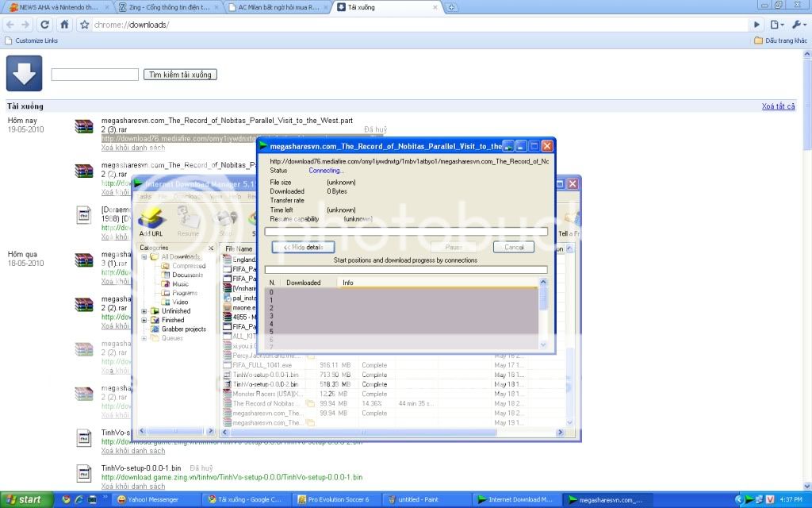Click the megasharesvn 2 (3).rar file name link
This screenshot has width=812, height=508.
pos(227,125)
